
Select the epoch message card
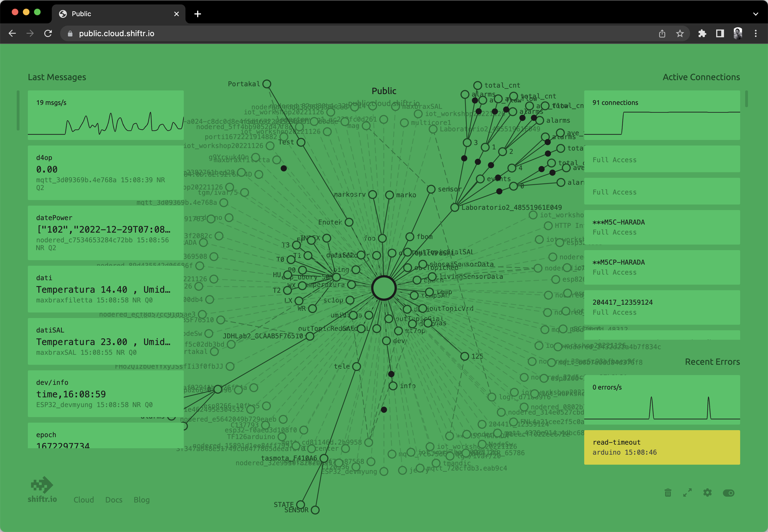click(106, 435)
